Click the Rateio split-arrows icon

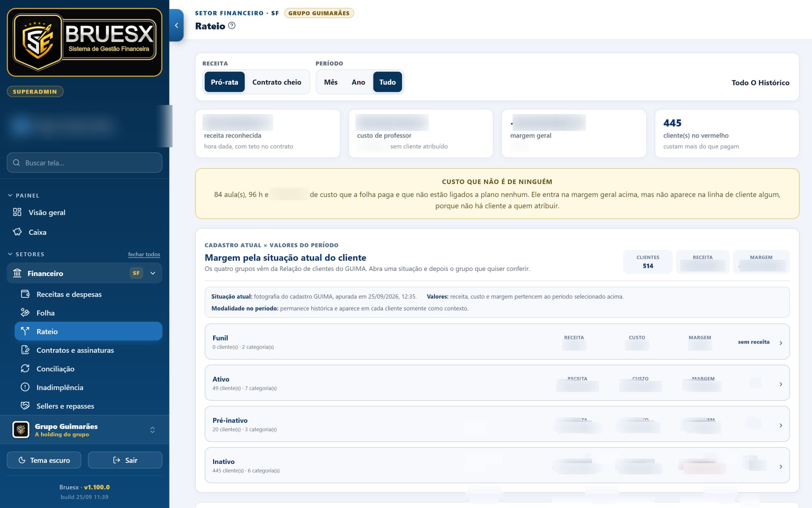click(25, 331)
